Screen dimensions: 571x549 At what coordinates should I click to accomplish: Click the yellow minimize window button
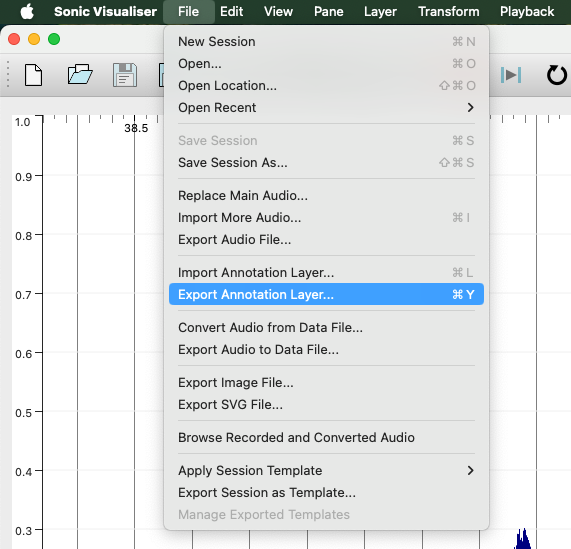coord(34,39)
